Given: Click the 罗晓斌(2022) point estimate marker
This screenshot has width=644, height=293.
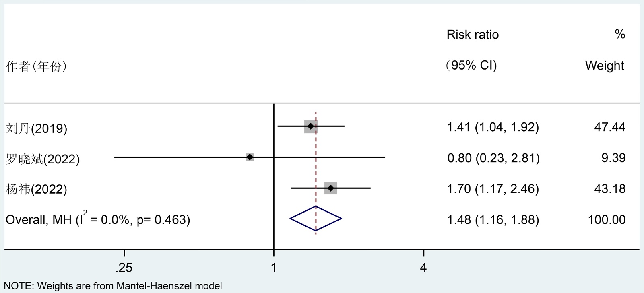Looking at the screenshot, I should pyautogui.click(x=250, y=157).
